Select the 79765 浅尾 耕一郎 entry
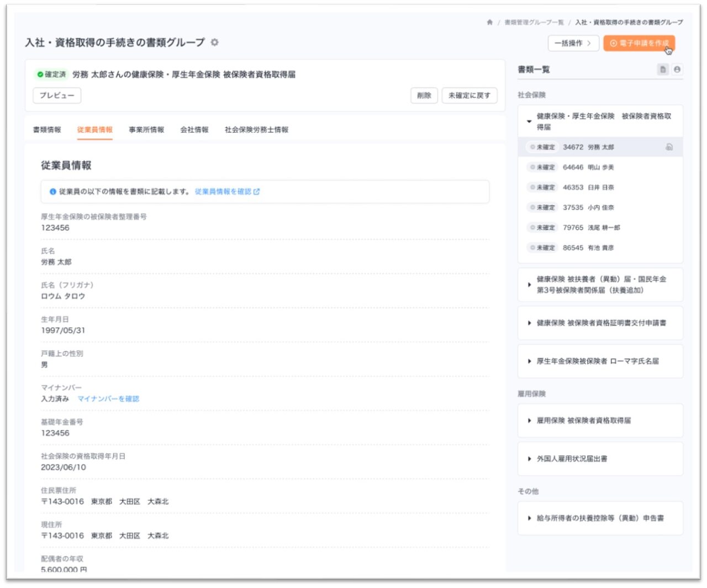 (600, 227)
